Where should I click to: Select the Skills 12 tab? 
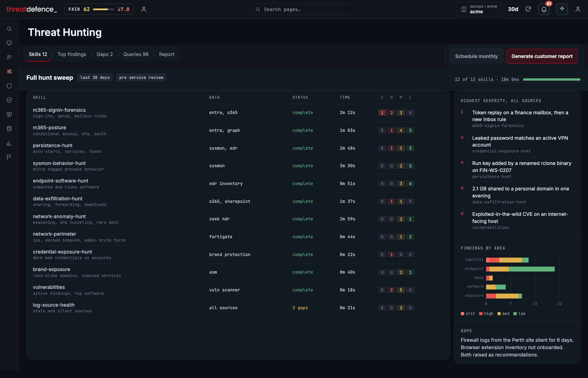(x=38, y=54)
